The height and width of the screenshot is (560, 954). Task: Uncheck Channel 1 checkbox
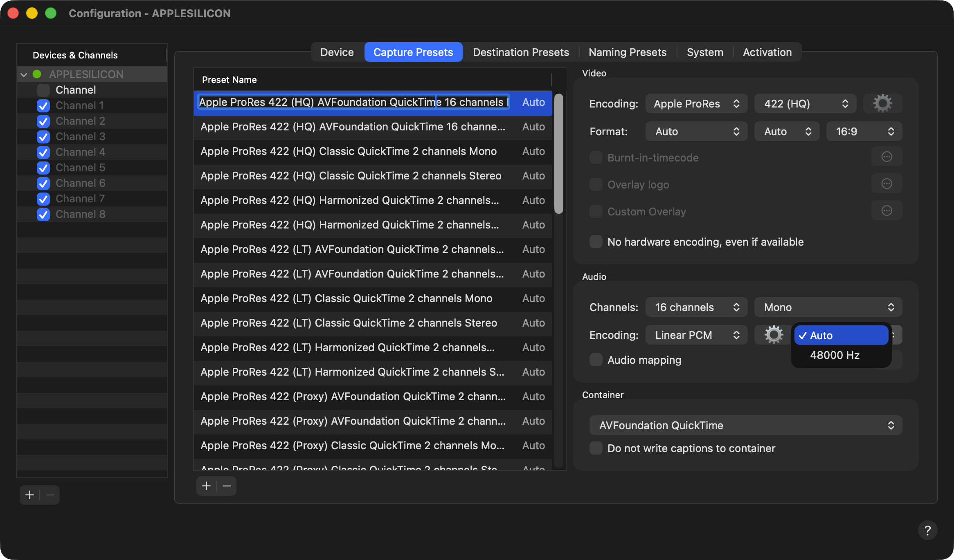[x=43, y=105]
